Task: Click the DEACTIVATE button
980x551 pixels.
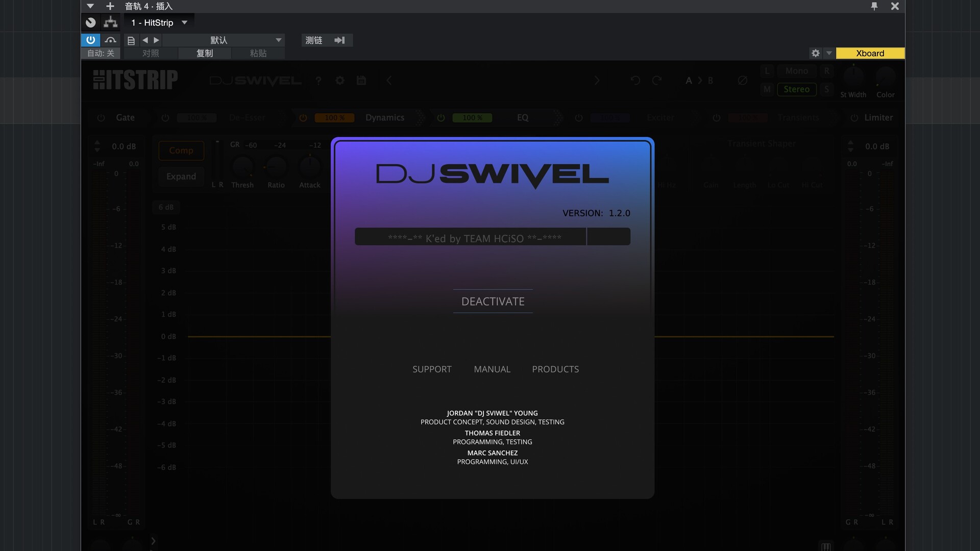Action: [493, 302]
